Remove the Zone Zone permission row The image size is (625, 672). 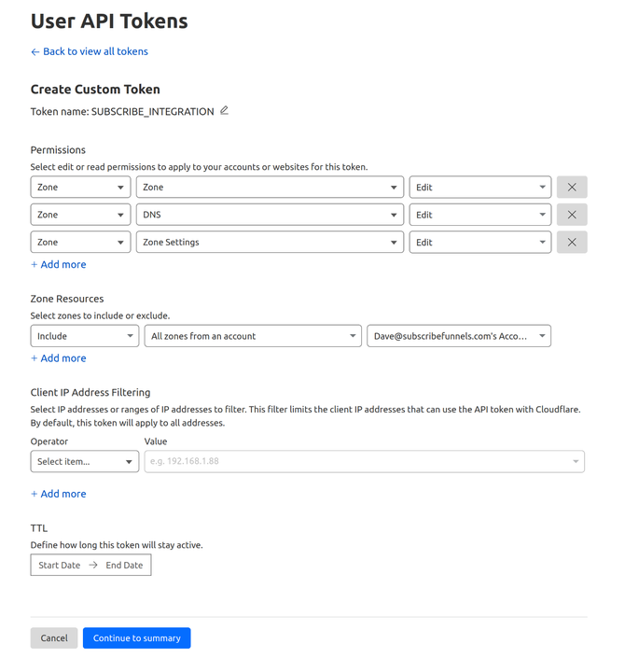coord(572,187)
